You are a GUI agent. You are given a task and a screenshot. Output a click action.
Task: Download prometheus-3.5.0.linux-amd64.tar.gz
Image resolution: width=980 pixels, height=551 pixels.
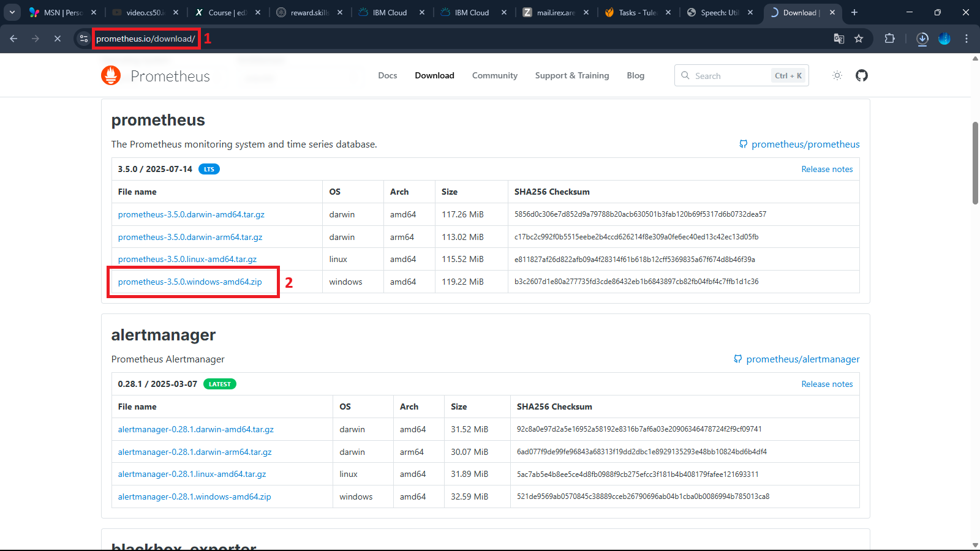click(x=187, y=259)
